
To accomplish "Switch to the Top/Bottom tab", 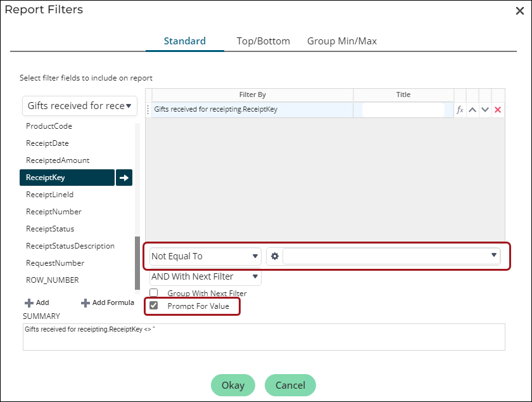I will click(x=263, y=41).
